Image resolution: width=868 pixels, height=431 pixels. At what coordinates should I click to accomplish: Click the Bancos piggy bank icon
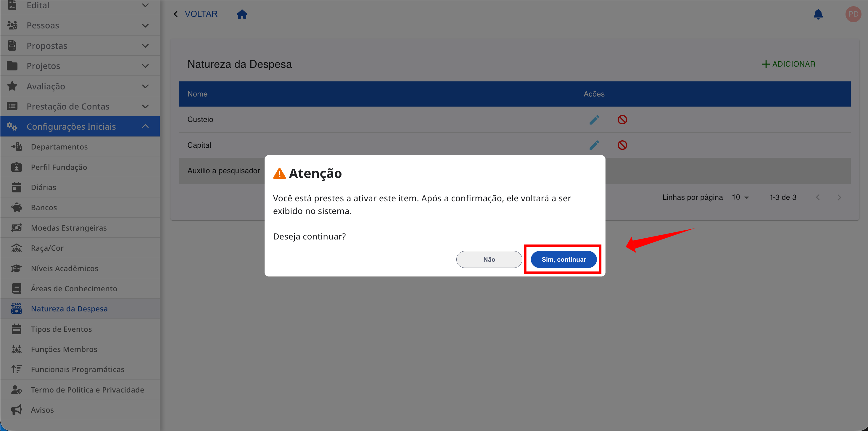(x=17, y=207)
